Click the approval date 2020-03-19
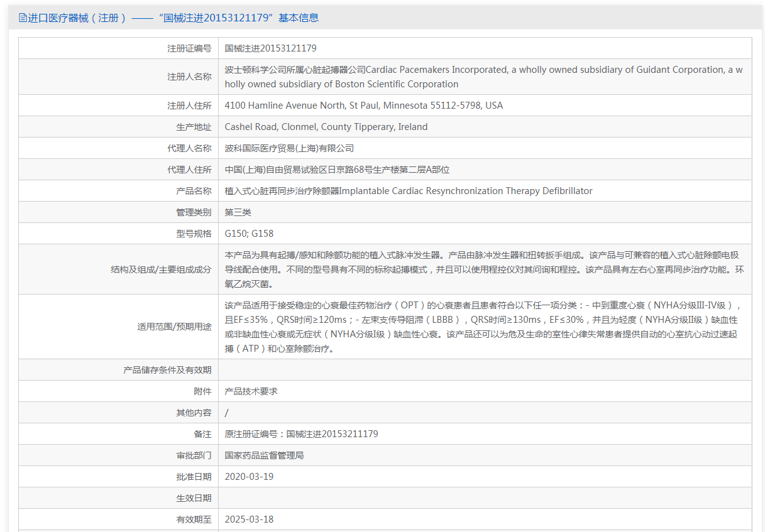 point(250,477)
